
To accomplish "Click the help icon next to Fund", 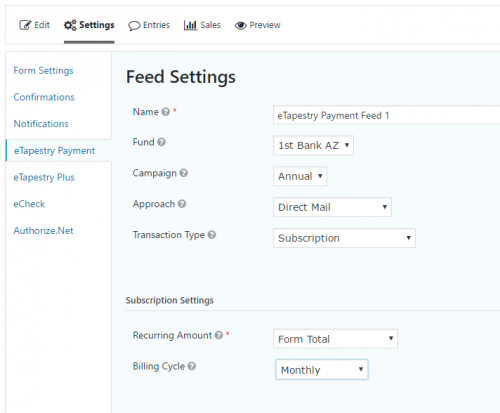I will point(161,142).
